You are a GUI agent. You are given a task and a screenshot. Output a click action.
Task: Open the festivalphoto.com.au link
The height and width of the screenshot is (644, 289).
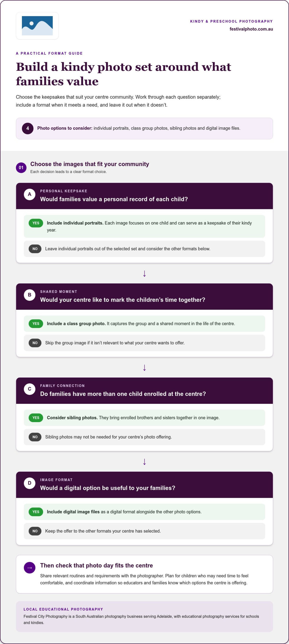click(251, 29)
